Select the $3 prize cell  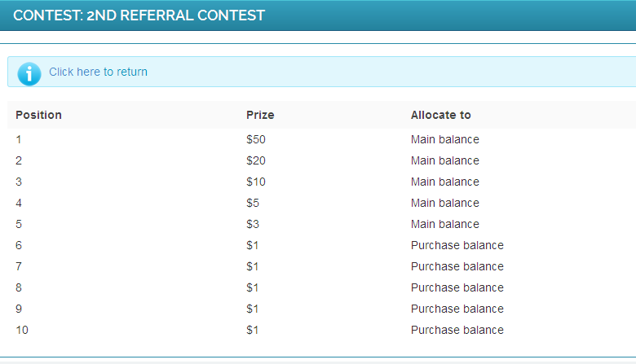(x=253, y=224)
